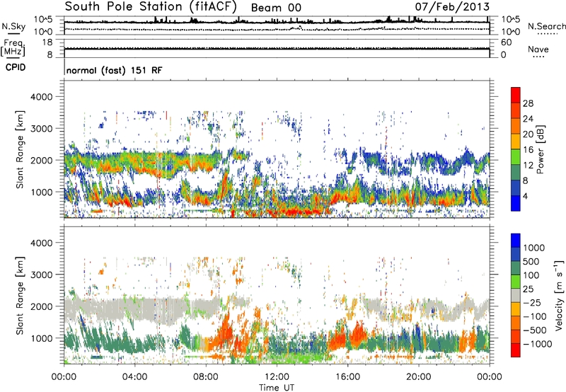This screenshot has height=392, width=566.
Task: Click the light green segment of Velocity color bar
Action: coord(516,282)
